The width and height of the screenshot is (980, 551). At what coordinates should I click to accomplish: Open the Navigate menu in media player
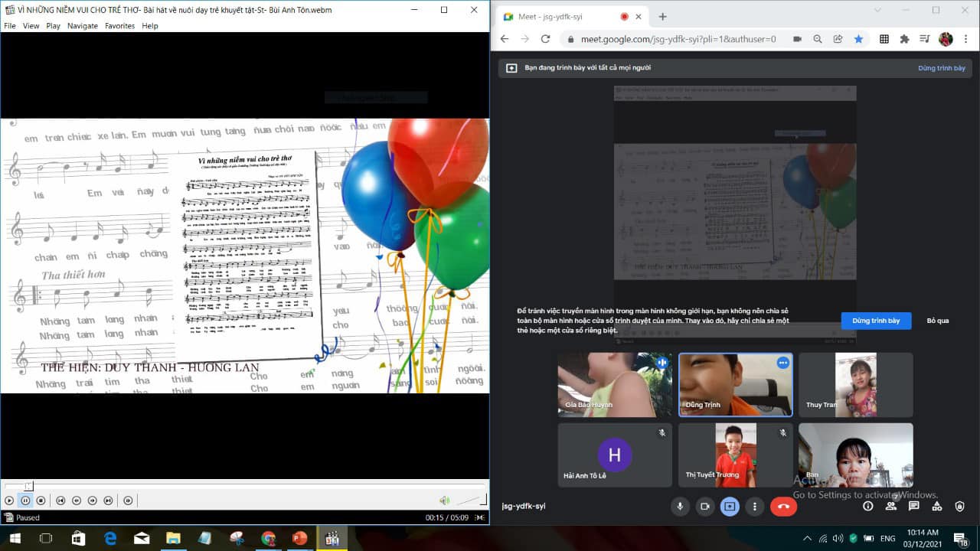(x=83, y=25)
